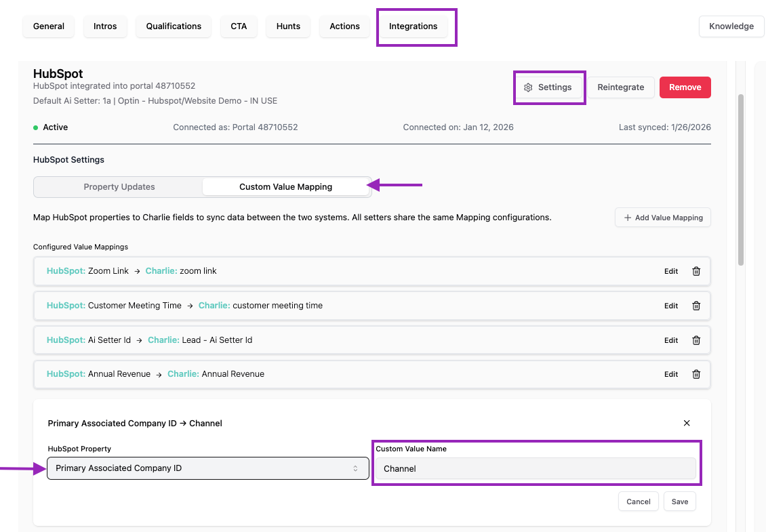
Task: Save the value mapping
Action: pyautogui.click(x=679, y=502)
